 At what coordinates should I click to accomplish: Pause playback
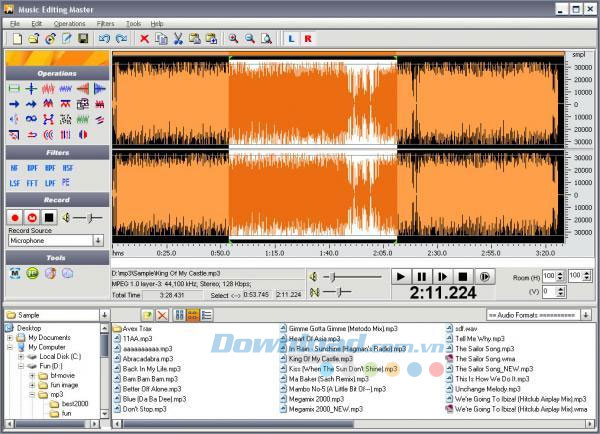(x=422, y=277)
